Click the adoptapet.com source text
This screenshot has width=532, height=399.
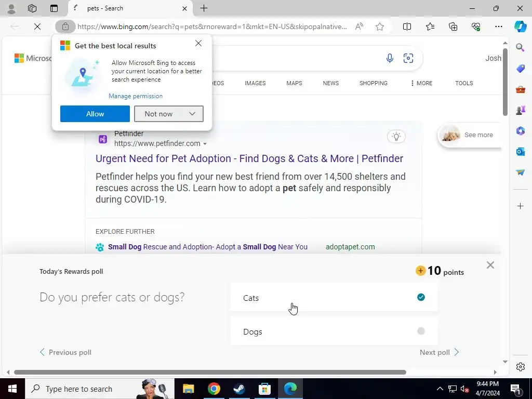350,247
